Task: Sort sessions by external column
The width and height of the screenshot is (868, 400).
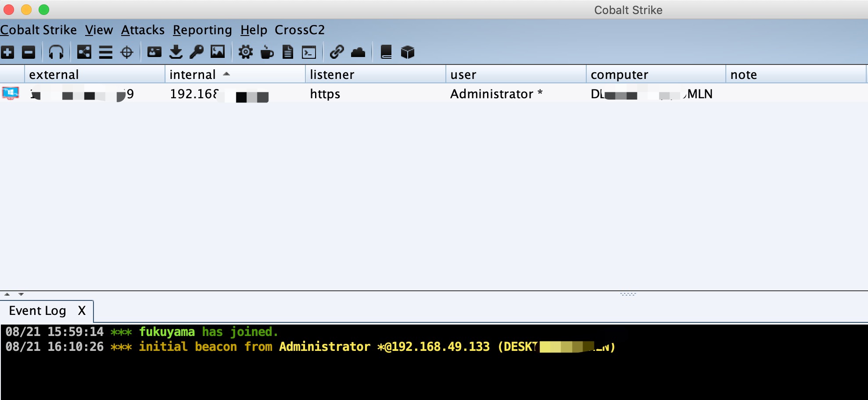Action: [x=94, y=74]
